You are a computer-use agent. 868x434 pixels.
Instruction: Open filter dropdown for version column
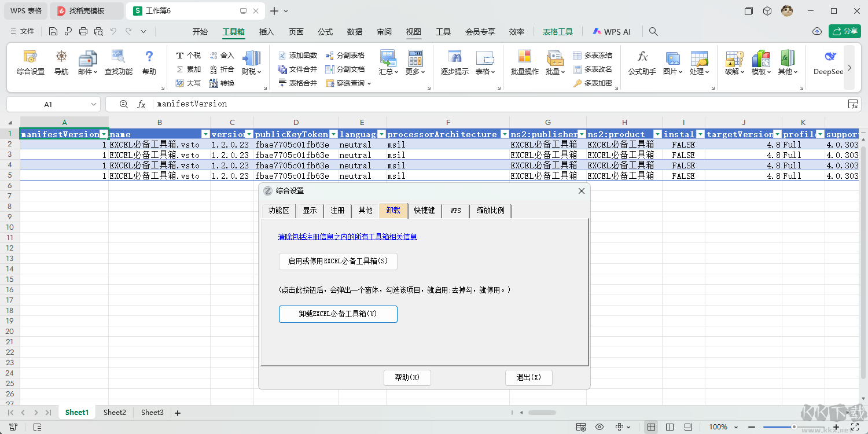coord(249,134)
